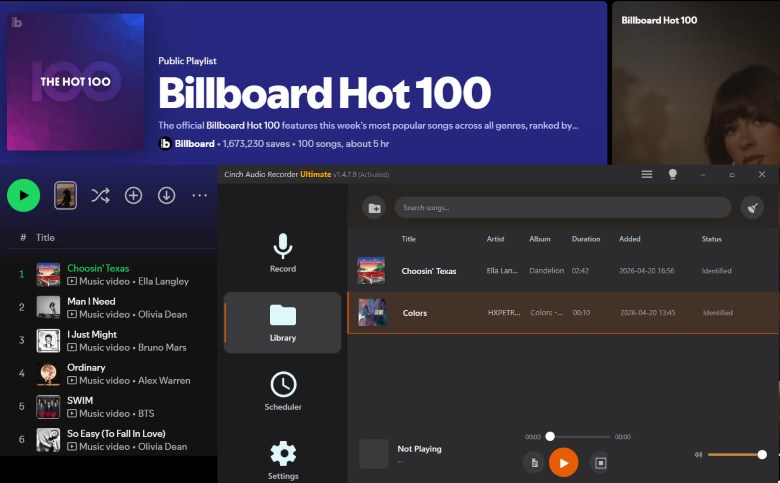The height and width of the screenshot is (483, 780).
Task: Click the lightbulb tips icon in Cinch
Action: [673, 174]
